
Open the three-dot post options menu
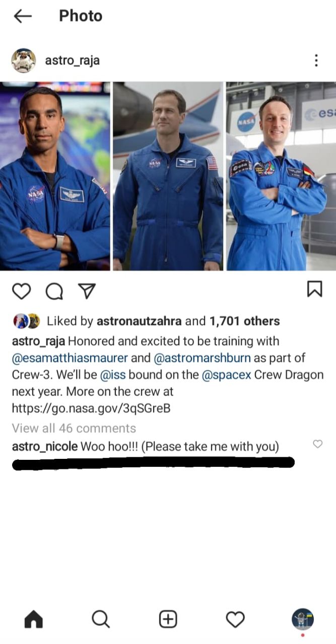point(316,60)
